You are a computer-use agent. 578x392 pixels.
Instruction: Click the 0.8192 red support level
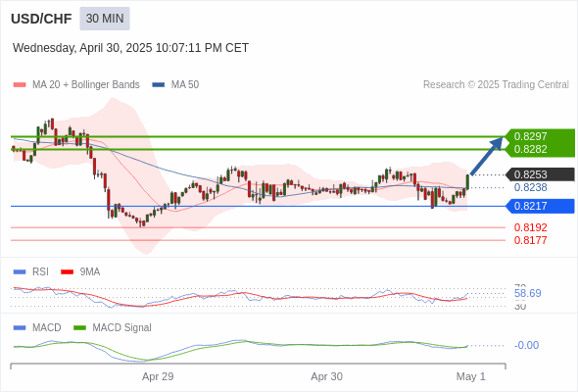(530, 227)
